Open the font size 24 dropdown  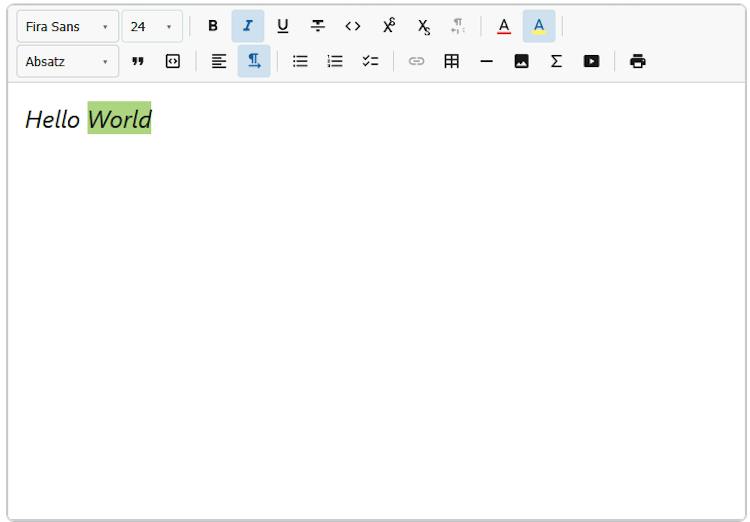152,26
